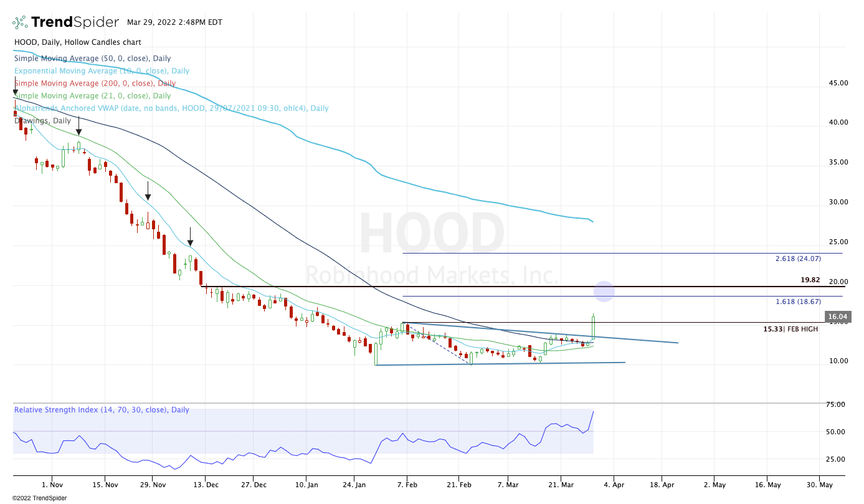Click the 45.00 price axis label
Image resolution: width=864 pixels, height=504 pixels.
tap(839, 83)
